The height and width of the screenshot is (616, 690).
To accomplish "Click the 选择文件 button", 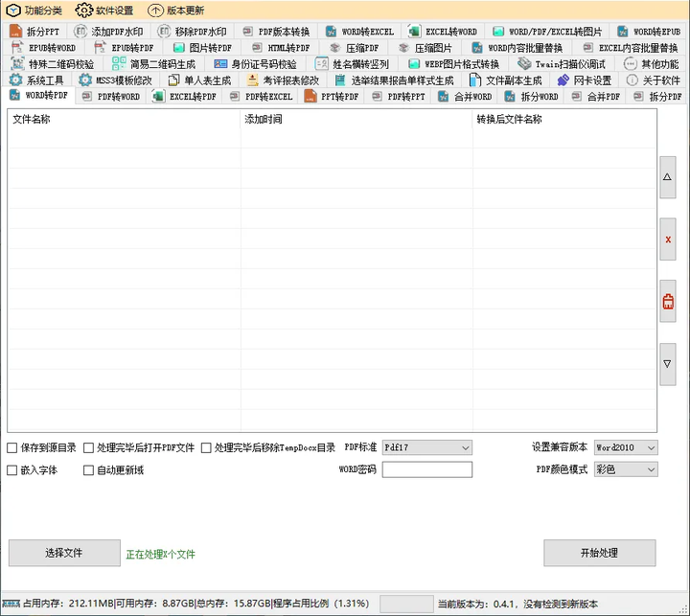I will pos(64,553).
